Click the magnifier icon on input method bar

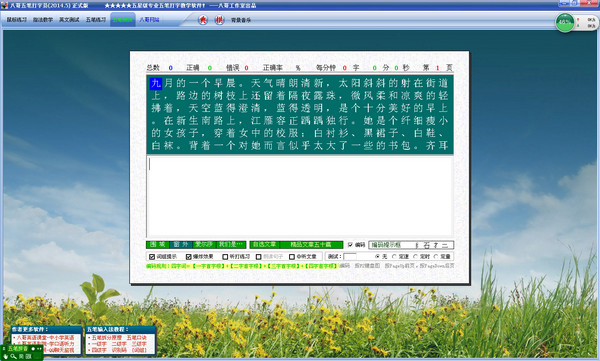pyautogui.click(x=13, y=356)
